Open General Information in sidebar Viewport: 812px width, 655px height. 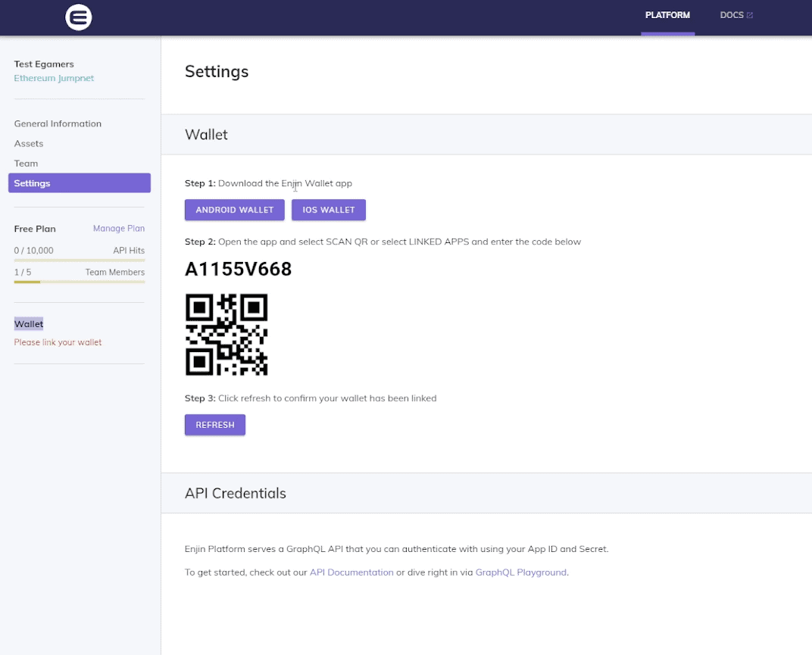(58, 123)
